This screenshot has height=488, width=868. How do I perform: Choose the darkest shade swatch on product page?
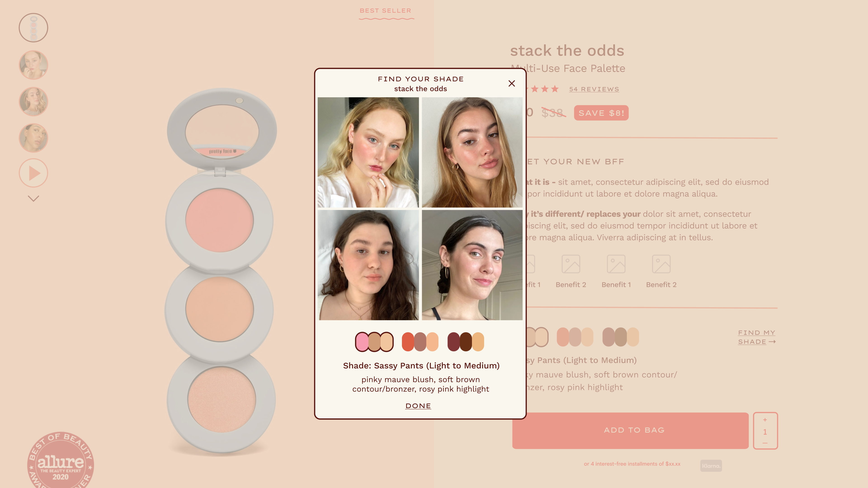pos(621,337)
